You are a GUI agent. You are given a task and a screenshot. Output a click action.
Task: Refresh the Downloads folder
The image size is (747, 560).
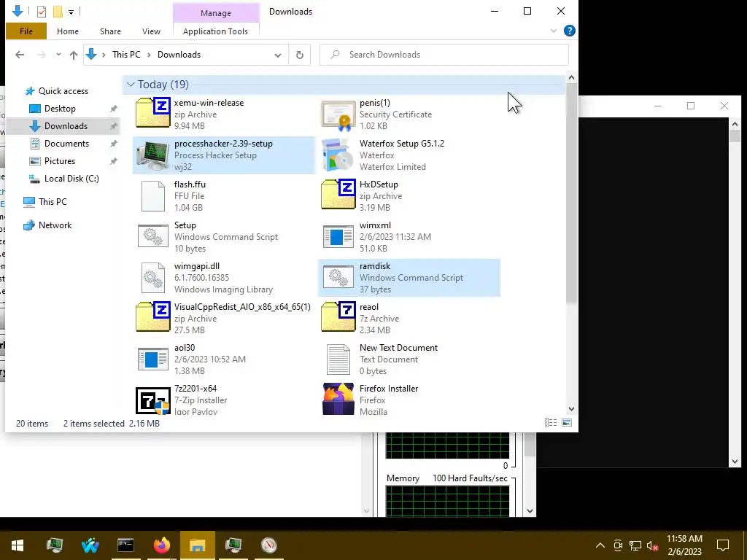[x=300, y=55]
